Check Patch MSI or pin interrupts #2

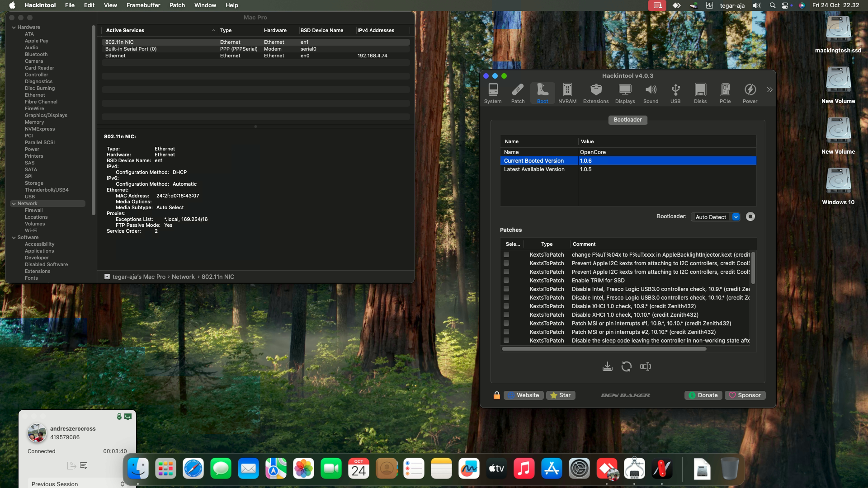click(x=506, y=332)
